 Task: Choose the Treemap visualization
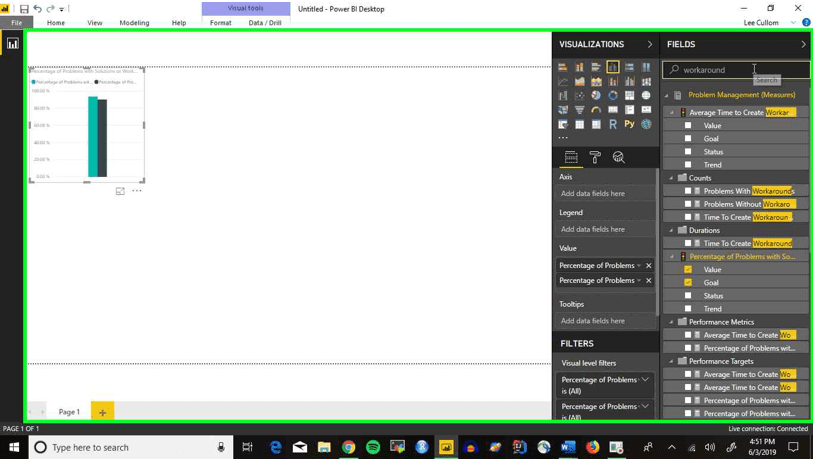(629, 96)
